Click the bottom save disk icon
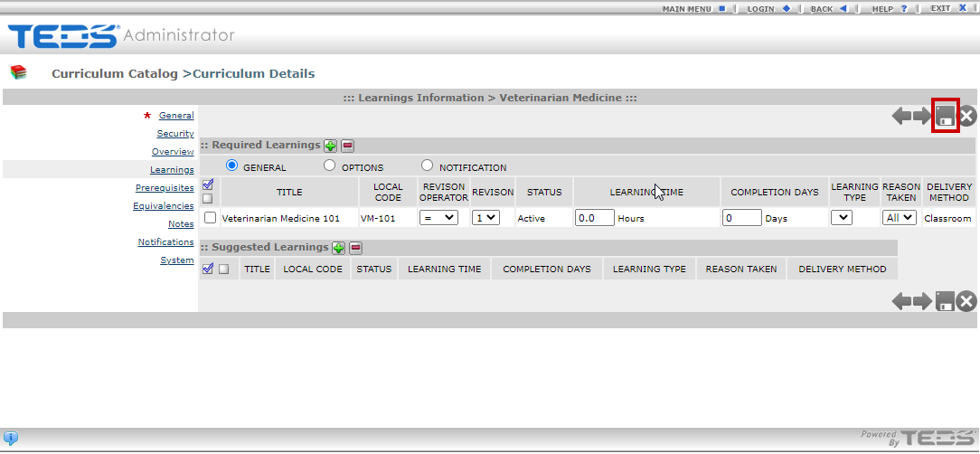 coord(945,301)
